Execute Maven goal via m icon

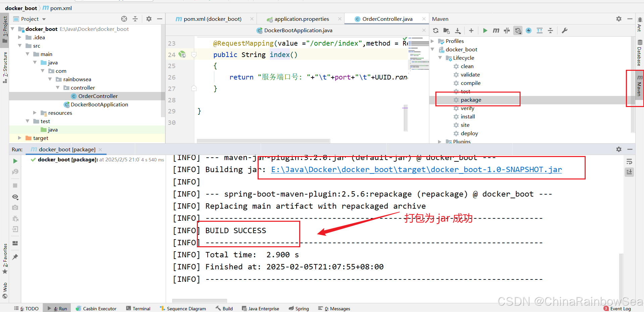point(496,31)
